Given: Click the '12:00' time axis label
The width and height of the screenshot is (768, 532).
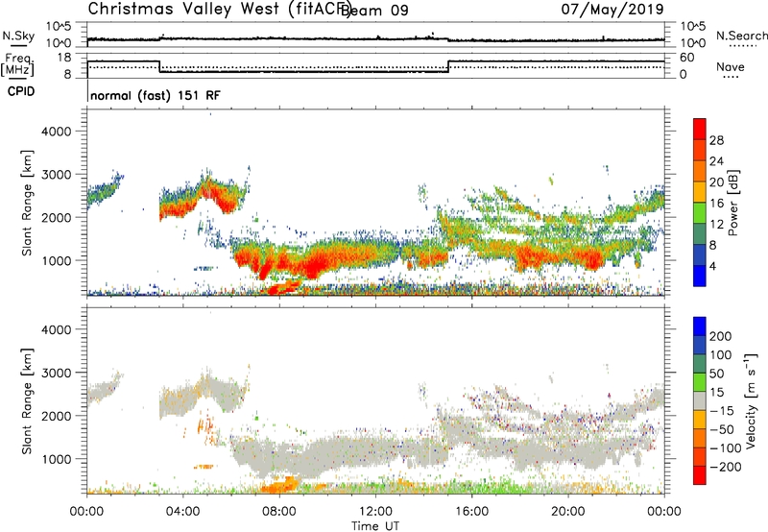Looking at the screenshot, I should tap(375, 512).
